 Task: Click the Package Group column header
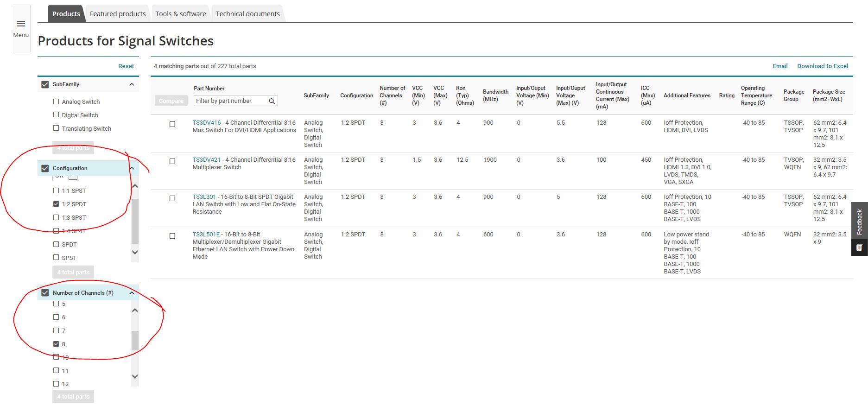click(794, 95)
